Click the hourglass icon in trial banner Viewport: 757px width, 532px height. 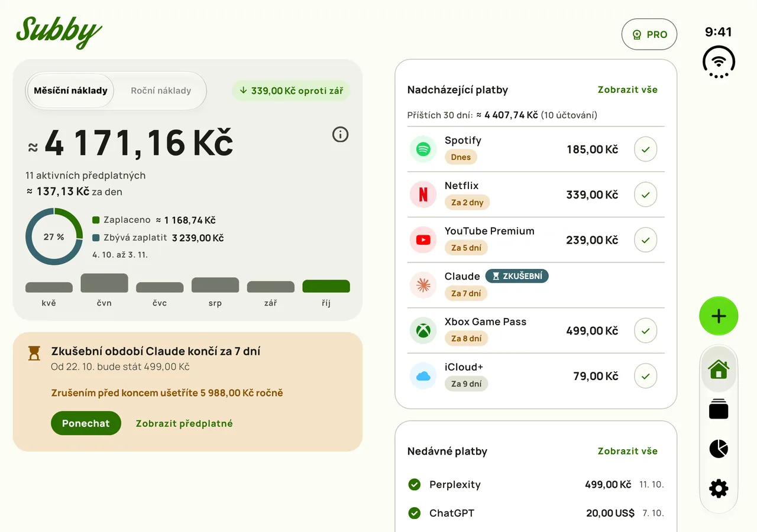[34, 353]
